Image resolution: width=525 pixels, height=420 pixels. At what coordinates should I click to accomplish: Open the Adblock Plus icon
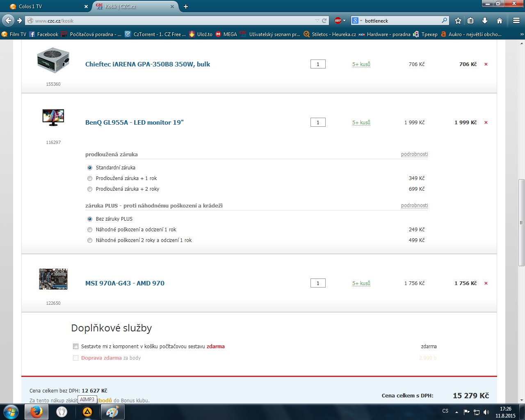(338, 21)
